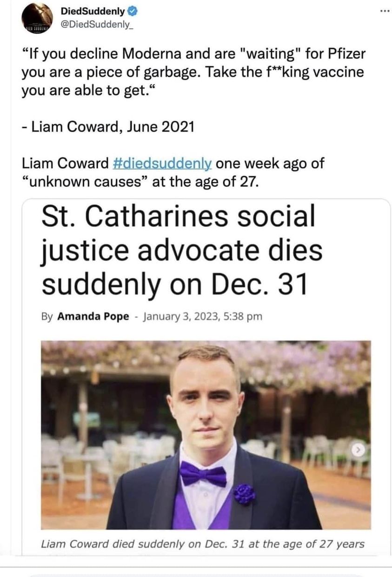Click the photo caption about Liam Coward
The image size is (392, 577).
click(202, 544)
